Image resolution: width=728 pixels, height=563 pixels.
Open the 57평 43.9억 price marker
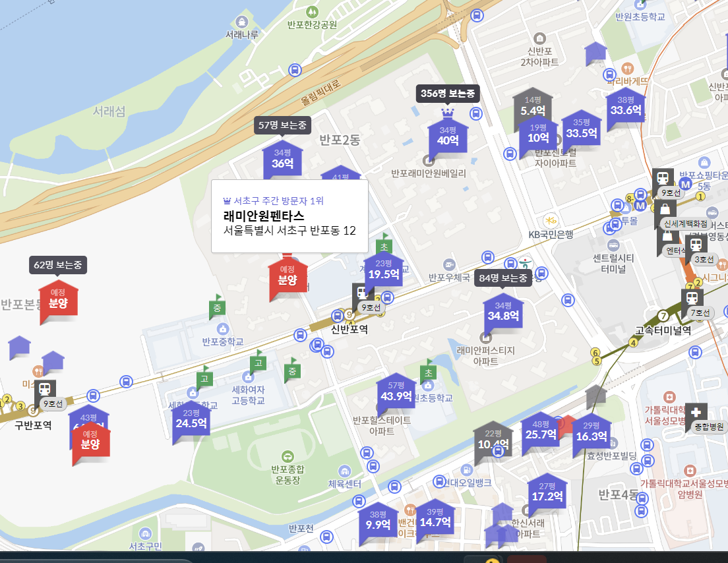click(x=396, y=393)
